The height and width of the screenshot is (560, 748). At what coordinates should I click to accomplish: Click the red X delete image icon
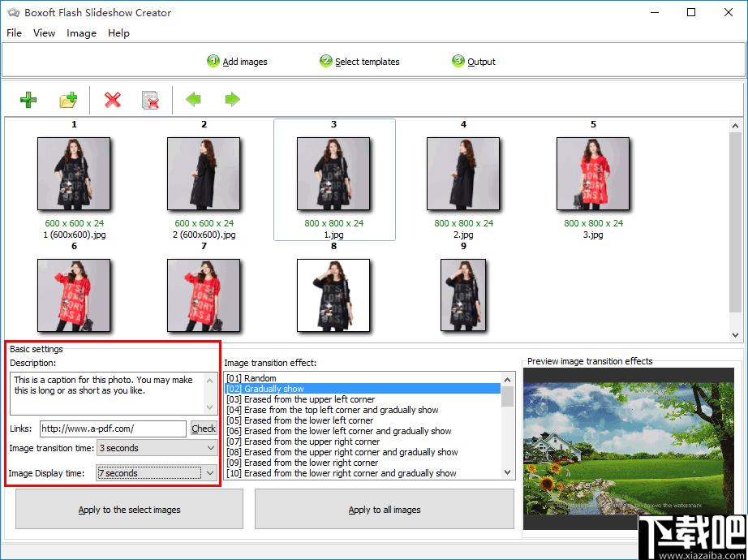pyautogui.click(x=113, y=100)
